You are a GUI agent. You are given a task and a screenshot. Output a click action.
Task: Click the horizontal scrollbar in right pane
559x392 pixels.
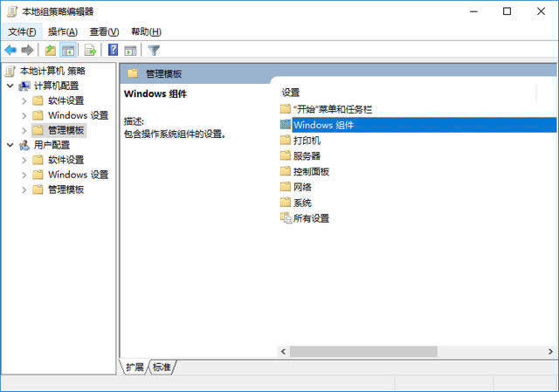pyautogui.click(x=362, y=351)
